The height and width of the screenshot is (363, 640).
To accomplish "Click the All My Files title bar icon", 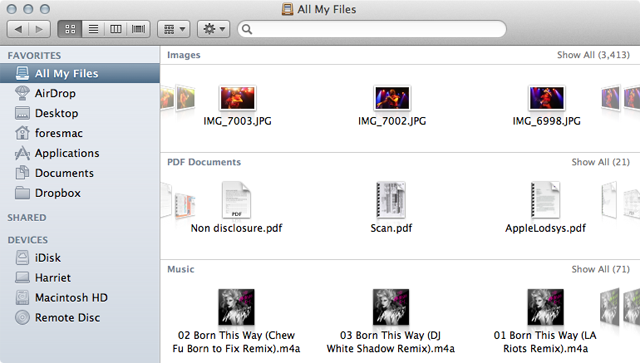I will click(287, 9).
